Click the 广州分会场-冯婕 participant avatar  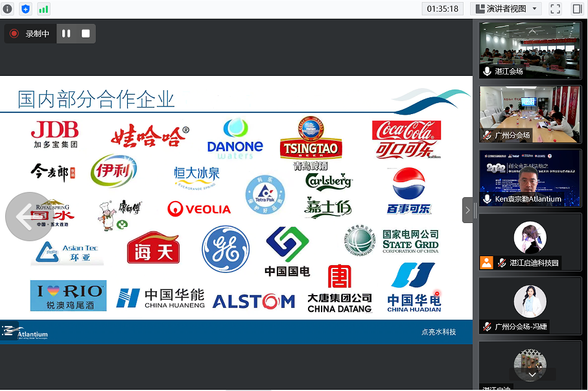[530, 302]
